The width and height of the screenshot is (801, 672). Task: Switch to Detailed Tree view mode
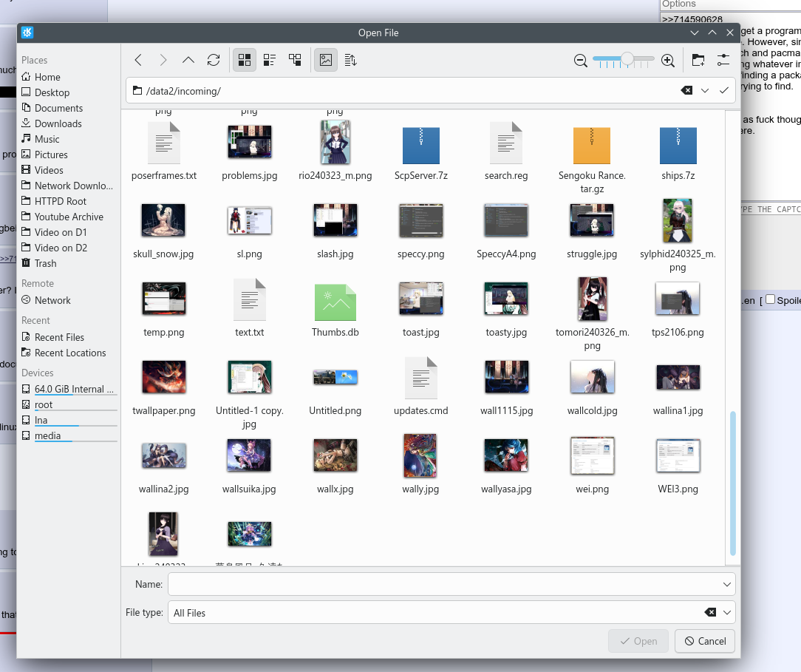[x=295, y=61]
